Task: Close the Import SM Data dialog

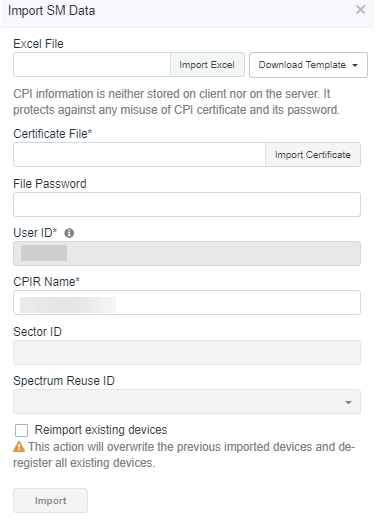Action: click(360, 10)
